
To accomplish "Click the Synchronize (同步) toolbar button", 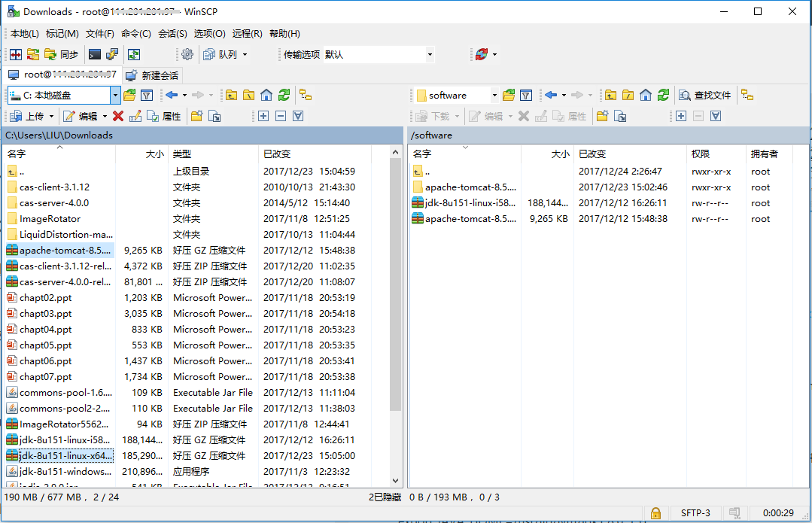I will click(61, 54).
